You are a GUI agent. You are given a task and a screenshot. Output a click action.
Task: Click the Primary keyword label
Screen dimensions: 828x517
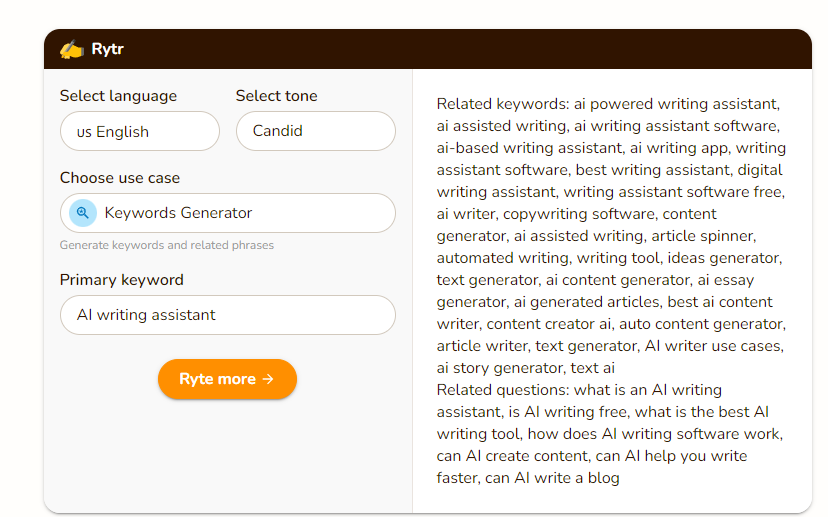coord(122,280)
